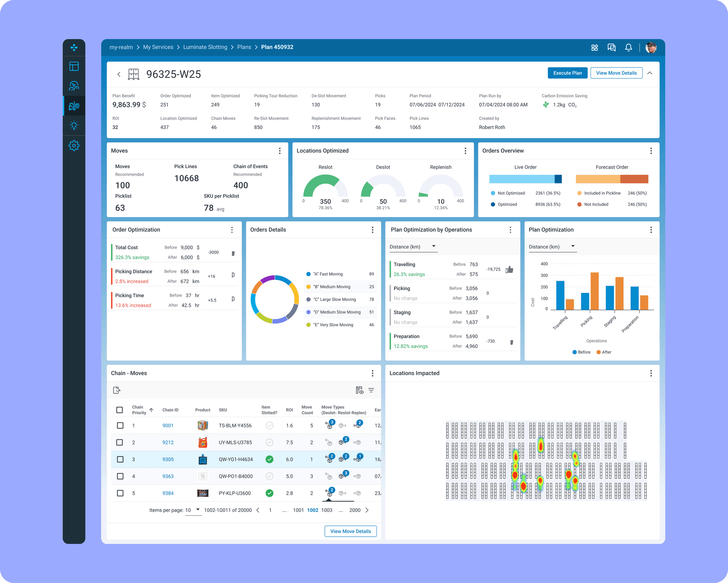Screen dimensions: 728x583
Task: Toggle the select-all checkbox in table header
Action: 119,410
